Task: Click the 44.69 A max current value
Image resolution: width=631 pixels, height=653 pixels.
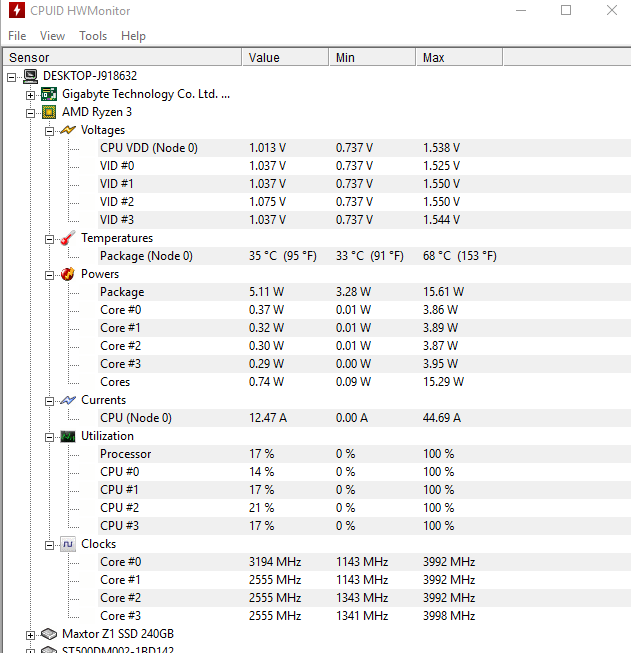Action: tap(442, 418)
